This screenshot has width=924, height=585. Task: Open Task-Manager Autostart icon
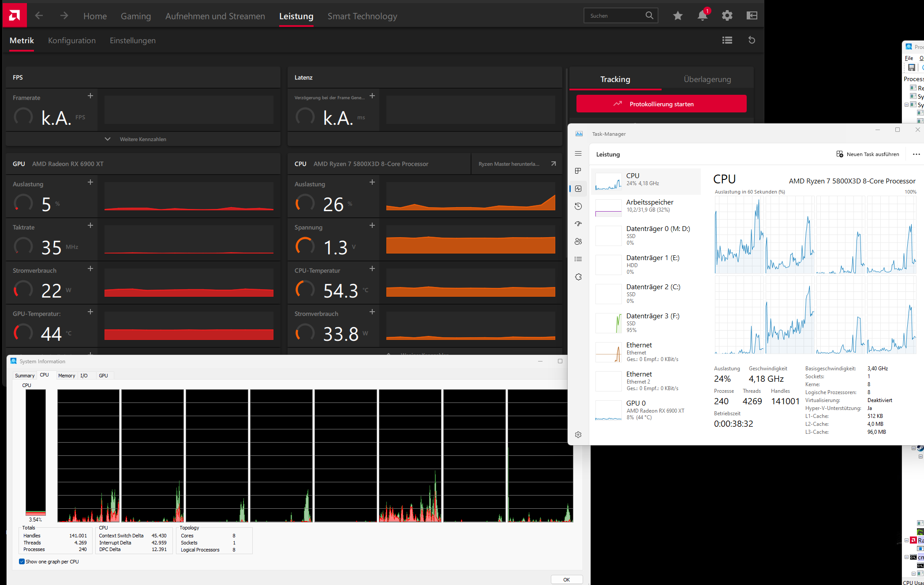[578, 224]
